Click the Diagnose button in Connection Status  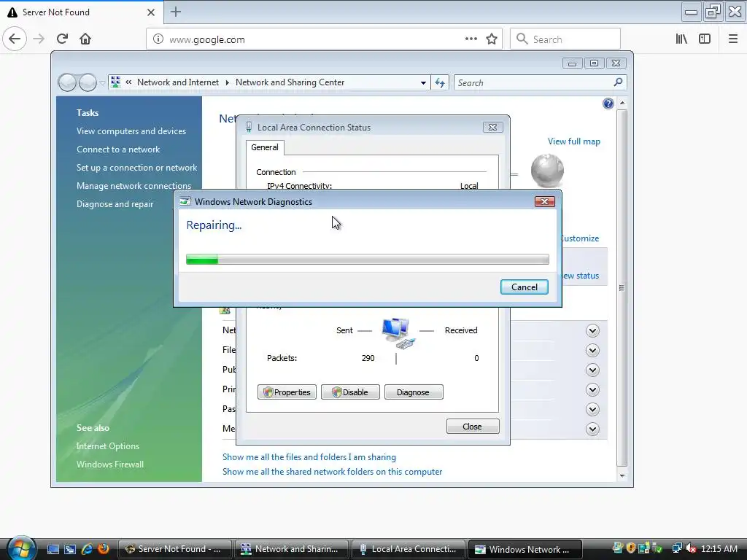pyautogui.click(x=414, y=392)
